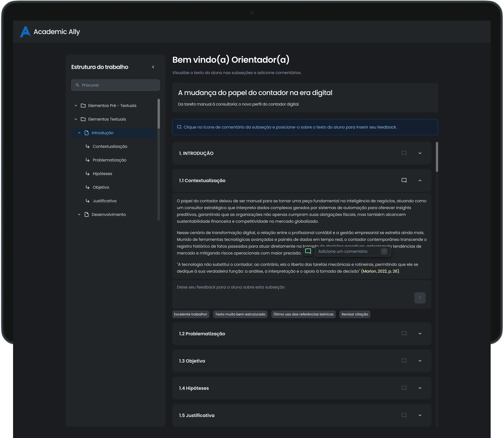Click the comment icon on 1.2 Problematização
The width and height of the screenshot is (504, 438).
pyautogui.click(x=404, y=333)
